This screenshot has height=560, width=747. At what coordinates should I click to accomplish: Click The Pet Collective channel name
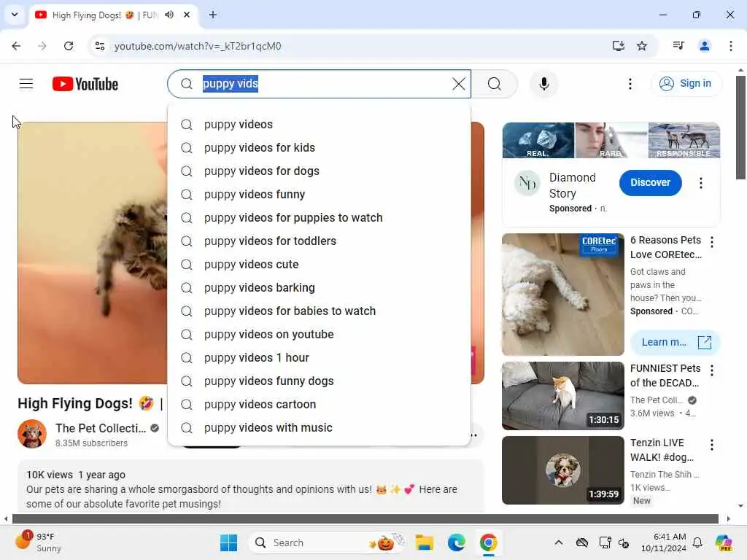click(x=101, y=428)
